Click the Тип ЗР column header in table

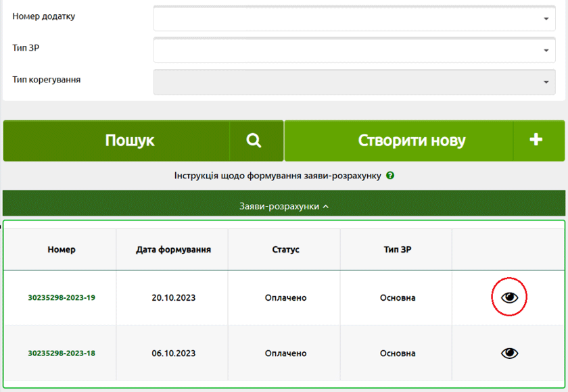pyautogui.click(x=397, y=249)
